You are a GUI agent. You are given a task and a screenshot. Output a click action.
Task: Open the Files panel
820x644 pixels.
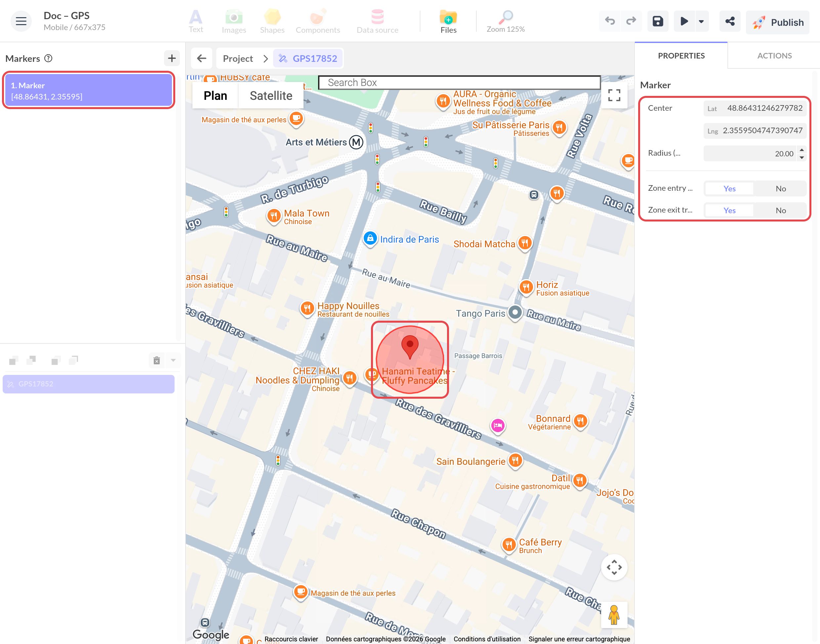coord(448,21)
